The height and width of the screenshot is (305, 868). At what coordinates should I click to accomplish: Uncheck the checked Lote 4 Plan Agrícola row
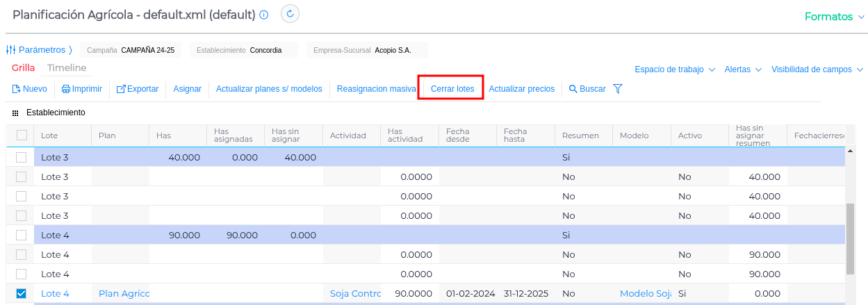tap(22, 294)
